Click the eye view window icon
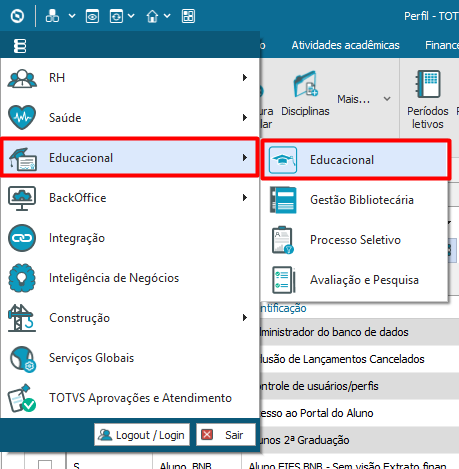Image resolution: width=459 pixels, height=469 pixels. (x=92, y=16)
